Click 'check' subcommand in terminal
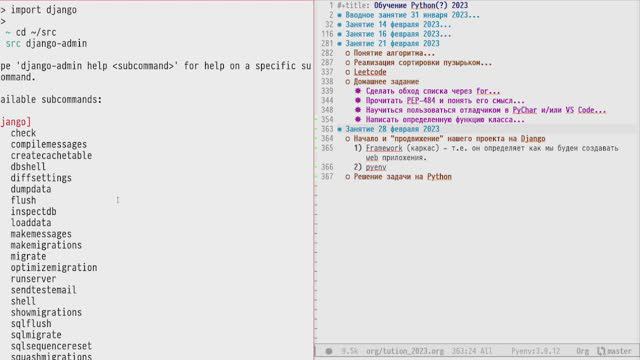The width and height of the screenshot is (640, 360). point(23,133)
